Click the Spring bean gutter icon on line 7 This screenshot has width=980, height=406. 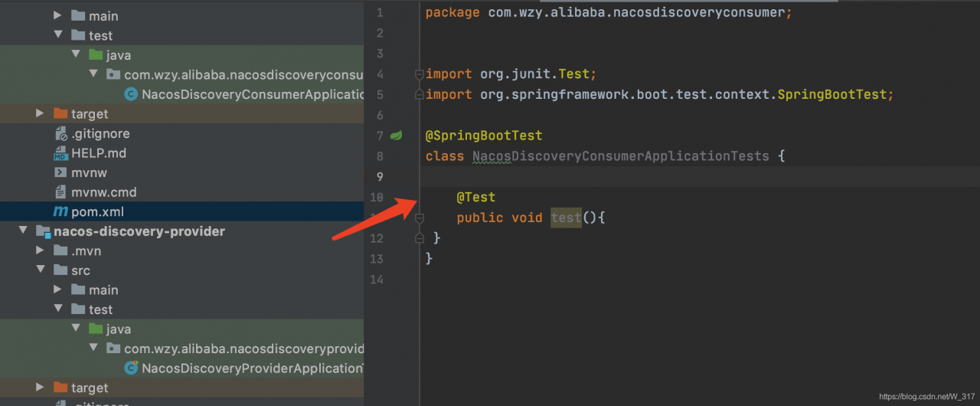click(397, 136)
